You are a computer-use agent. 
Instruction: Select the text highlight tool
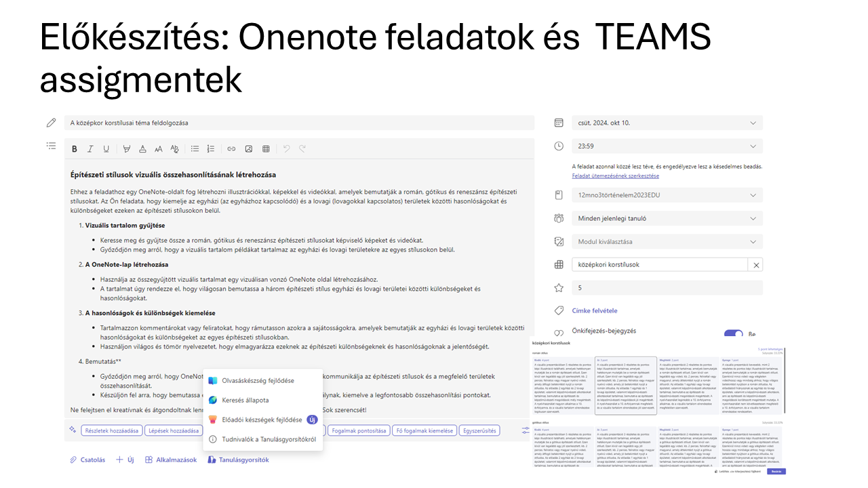[x=126, y=149]
